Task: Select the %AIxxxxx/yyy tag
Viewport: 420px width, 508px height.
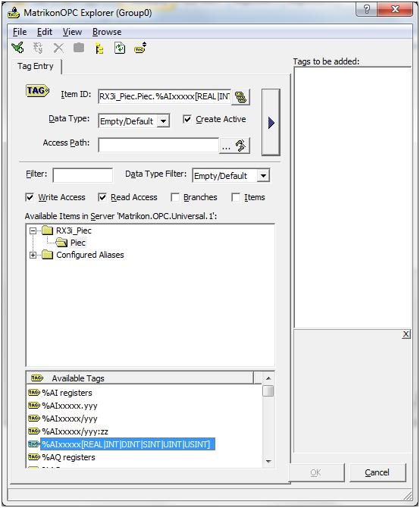Action: tap(70, 419)
